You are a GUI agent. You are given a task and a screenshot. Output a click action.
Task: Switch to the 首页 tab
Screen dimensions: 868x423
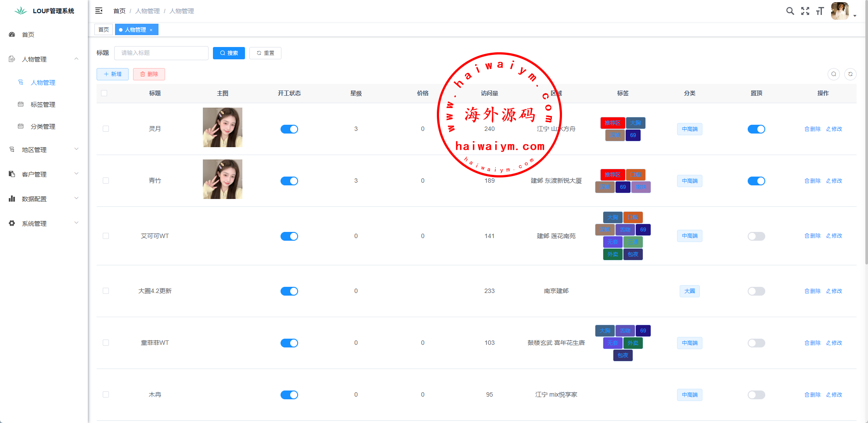click(104, 30)
